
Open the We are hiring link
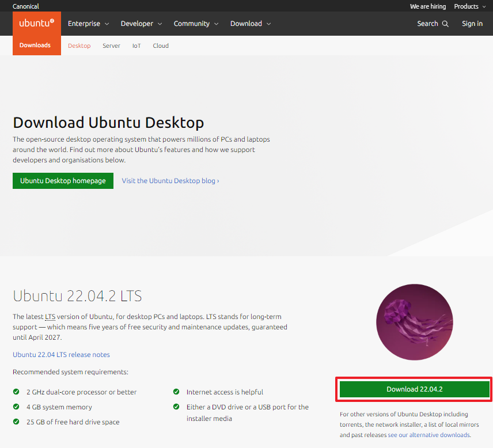[428, 6]
